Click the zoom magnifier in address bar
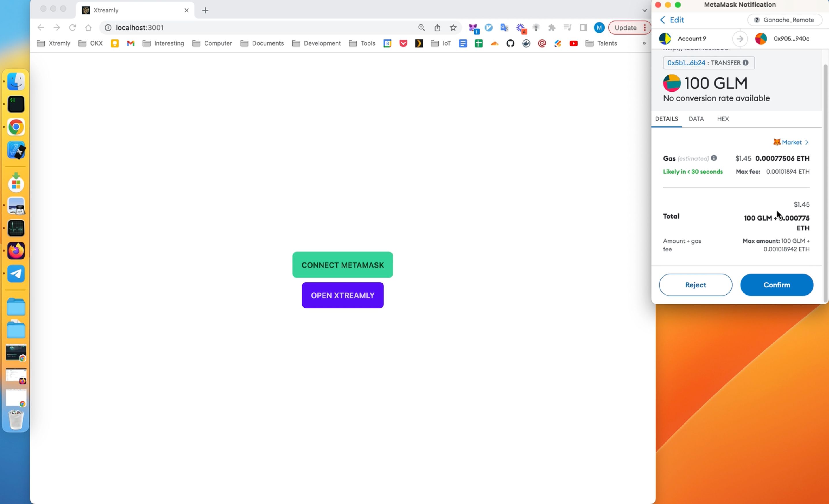 pyautogui.click(x=421, y=28)
